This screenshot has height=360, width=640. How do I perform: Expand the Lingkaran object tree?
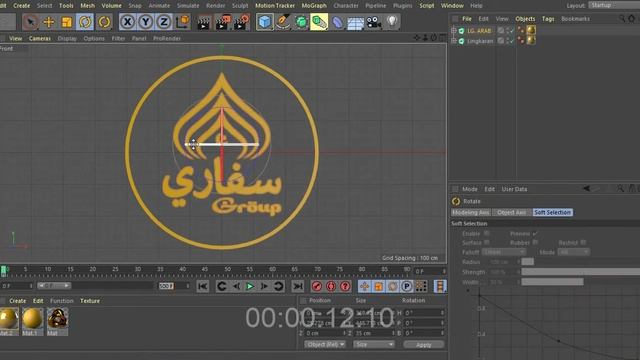point(453,41)
